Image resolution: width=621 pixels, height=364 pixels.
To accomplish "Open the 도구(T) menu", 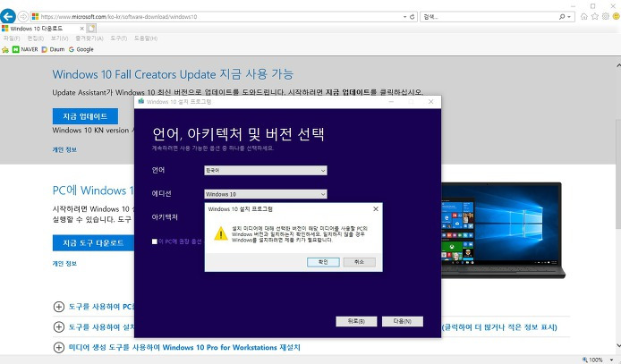I will [118, 38].
